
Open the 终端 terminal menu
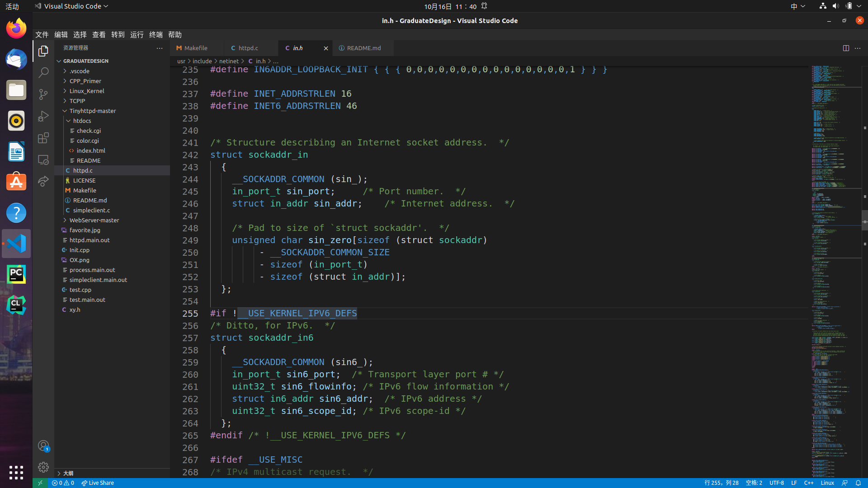156,35
